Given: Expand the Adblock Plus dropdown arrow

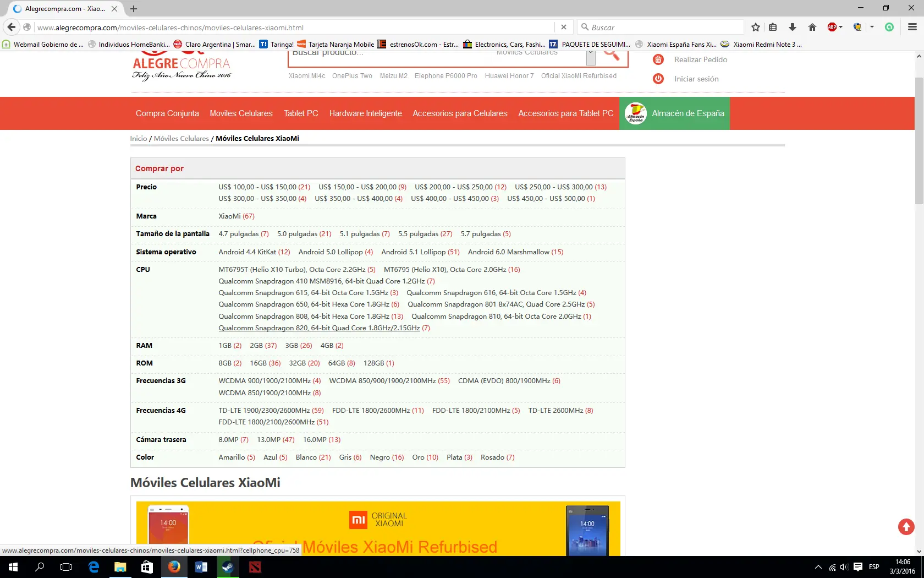Looking at the screenshot, I should [840, 27].
